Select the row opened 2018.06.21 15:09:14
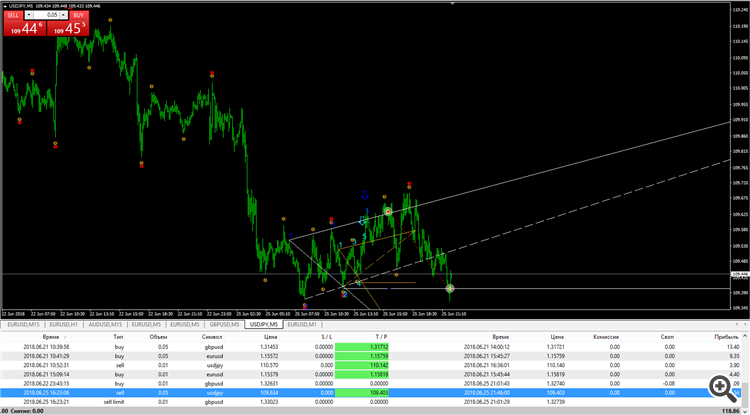The image size is (750, 415). (371, 374)
